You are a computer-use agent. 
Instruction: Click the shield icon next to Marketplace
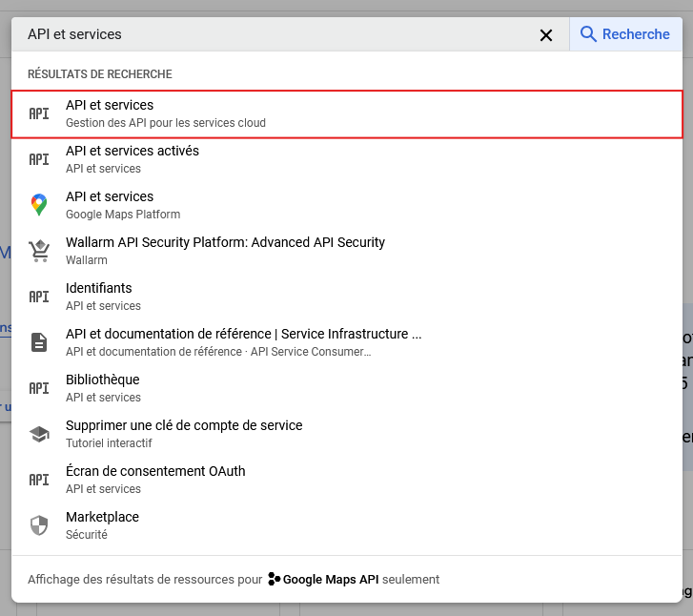point(39,525)
